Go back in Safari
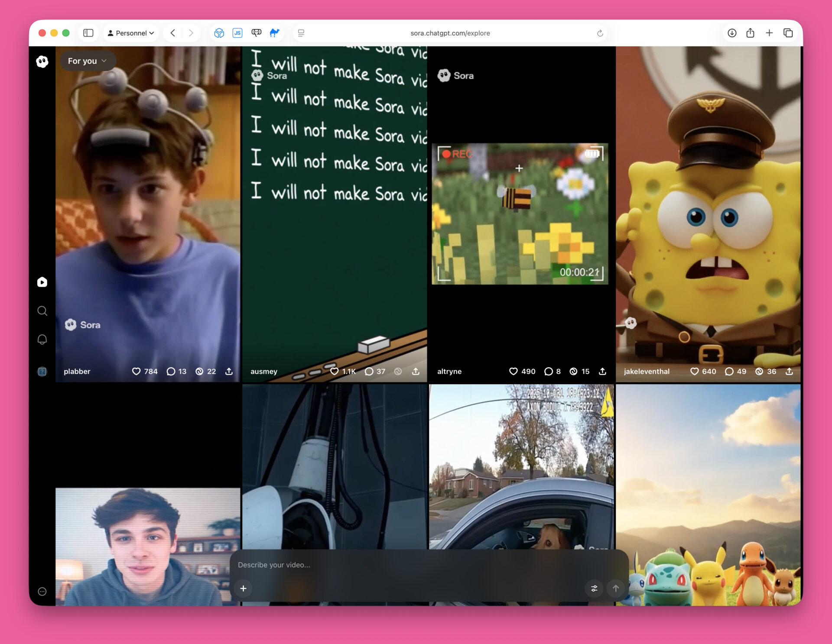This screenshot has width=832, height=644. click(x=173, y=33)
